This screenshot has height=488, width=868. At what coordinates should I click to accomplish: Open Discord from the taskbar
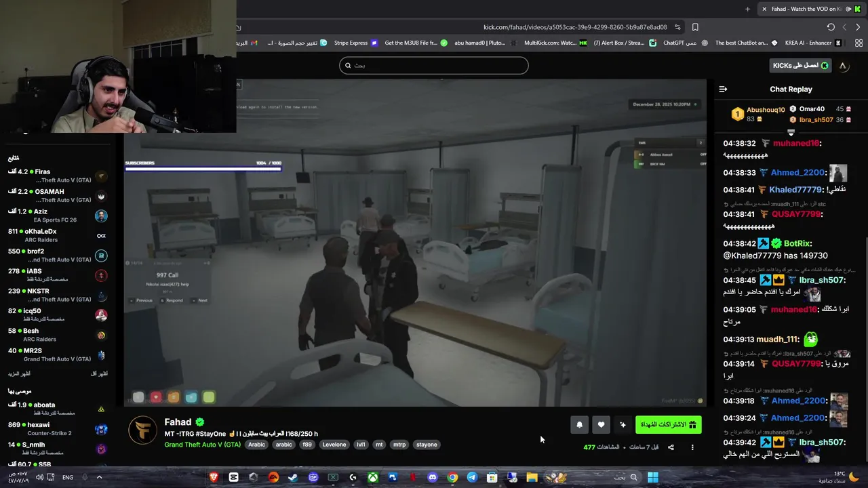click(433, 477)
